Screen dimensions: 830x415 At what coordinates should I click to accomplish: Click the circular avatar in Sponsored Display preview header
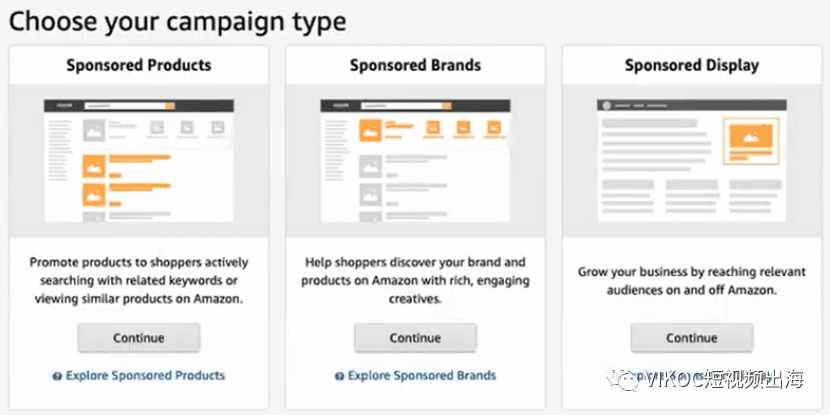(x=607, y=106)
